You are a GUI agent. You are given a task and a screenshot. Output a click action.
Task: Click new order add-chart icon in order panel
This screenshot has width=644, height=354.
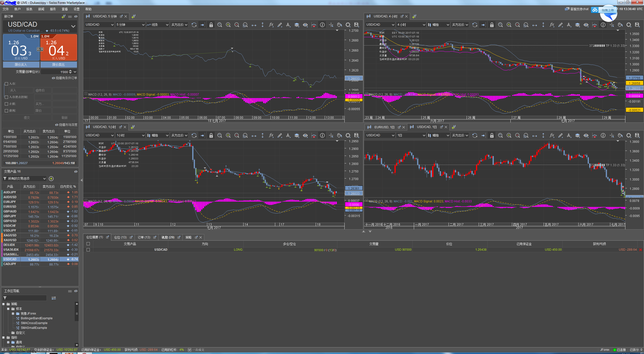pos(63,16)
